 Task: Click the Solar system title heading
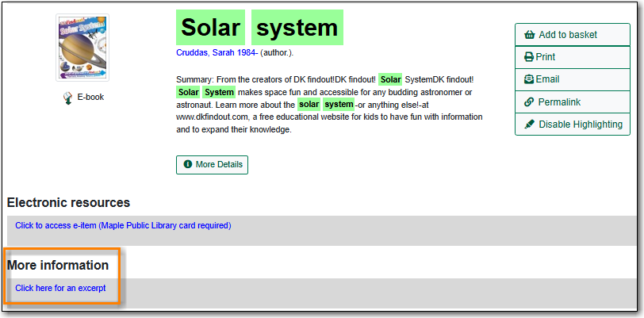click(259, 28)
